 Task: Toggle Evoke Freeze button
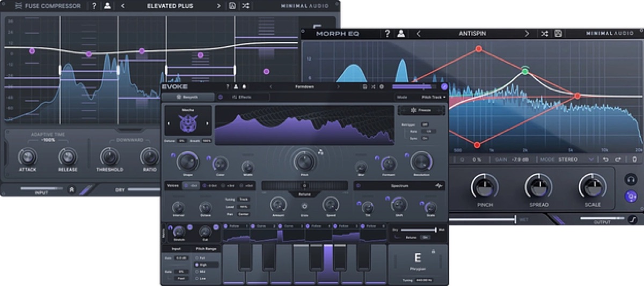click(x=421, y=110)
